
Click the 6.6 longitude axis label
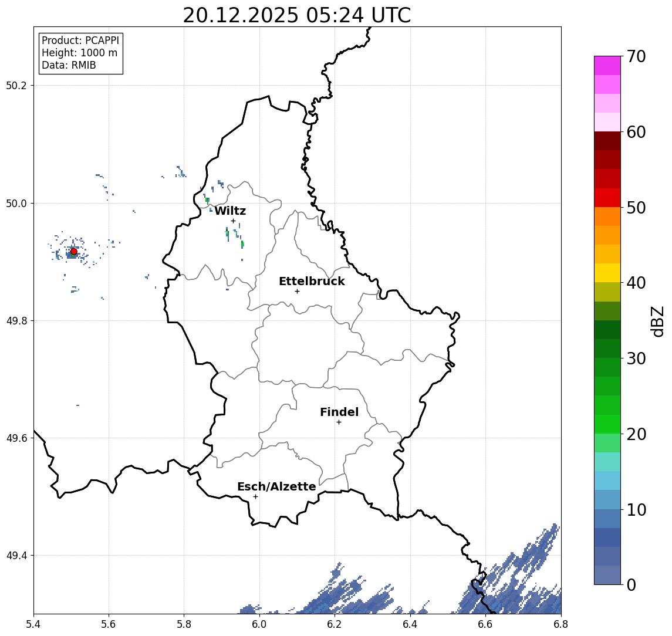tap(485, 624)
